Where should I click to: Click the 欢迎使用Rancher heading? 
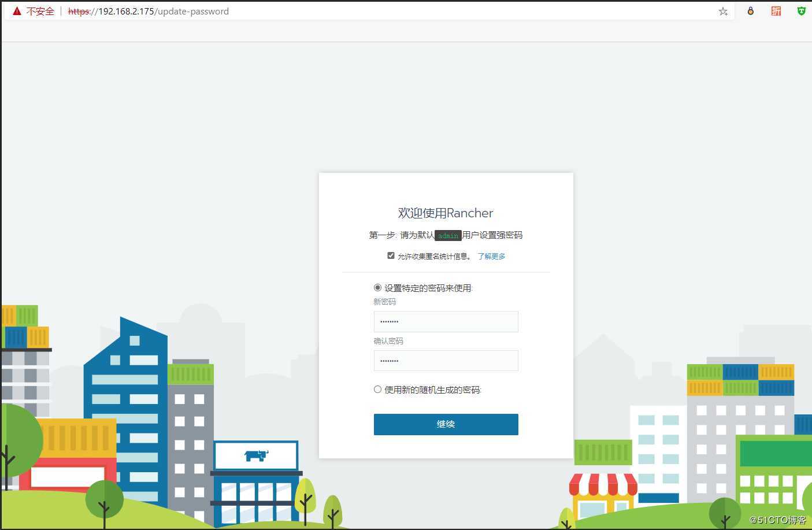point(446,213)
